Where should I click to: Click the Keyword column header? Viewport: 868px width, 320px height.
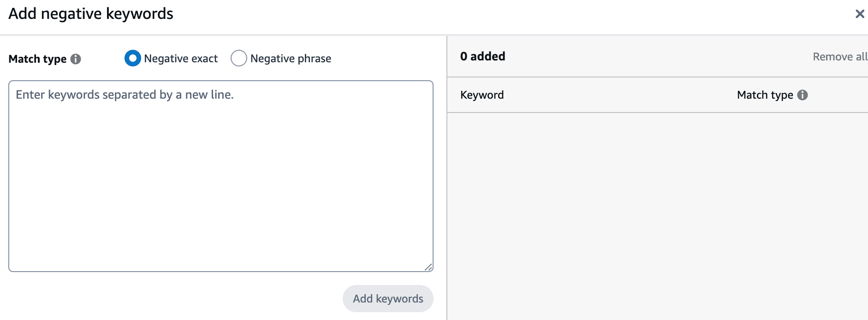point(482,95)
